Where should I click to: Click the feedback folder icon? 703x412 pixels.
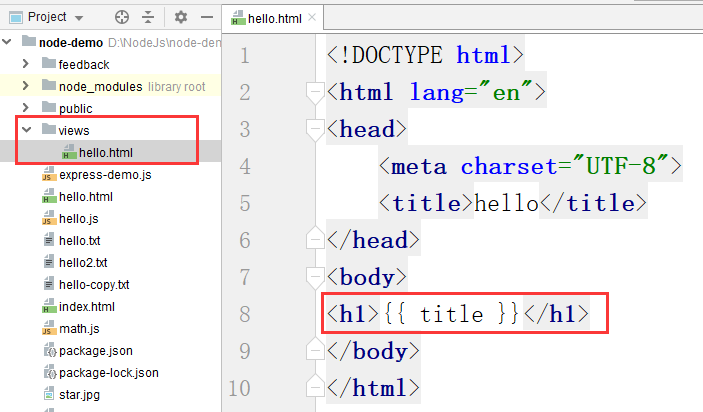click(48, 63)
